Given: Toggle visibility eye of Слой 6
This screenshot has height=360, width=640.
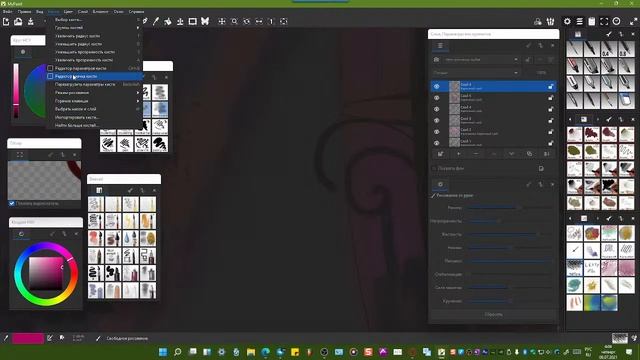Looking at the screenshot, I should coord(436,87).
